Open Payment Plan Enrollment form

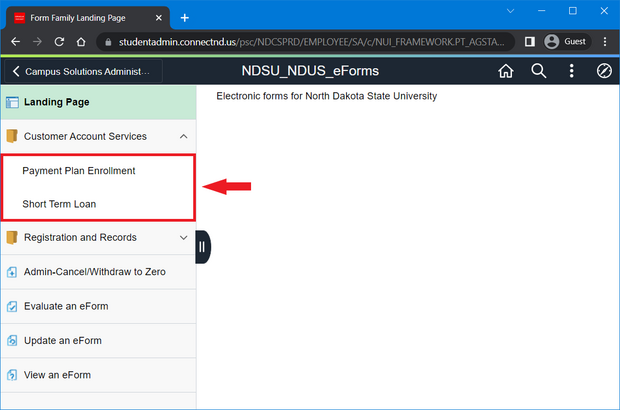pos(79,171)
